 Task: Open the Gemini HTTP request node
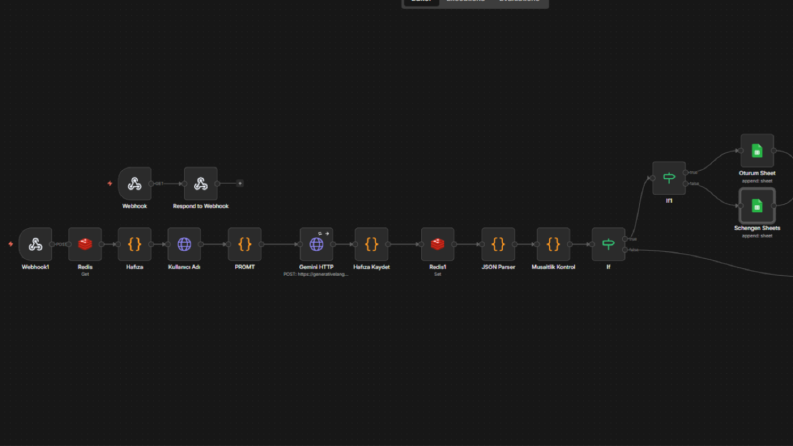point(316,244)
